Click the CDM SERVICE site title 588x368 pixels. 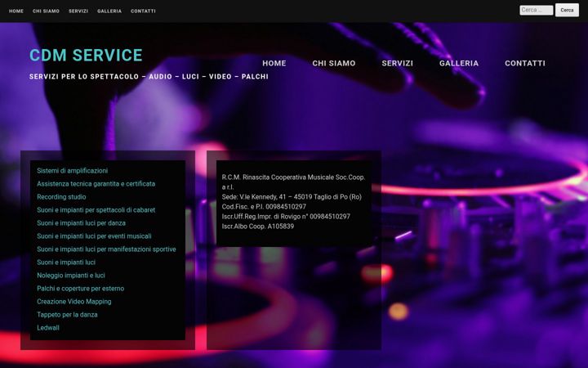pyautogui.click(x=86, y=56)
